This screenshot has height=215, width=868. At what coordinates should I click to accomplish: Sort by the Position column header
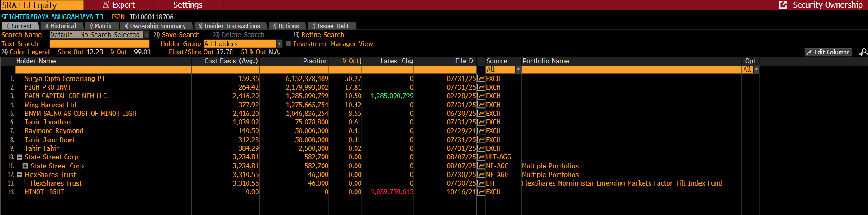tap(315, 61)
